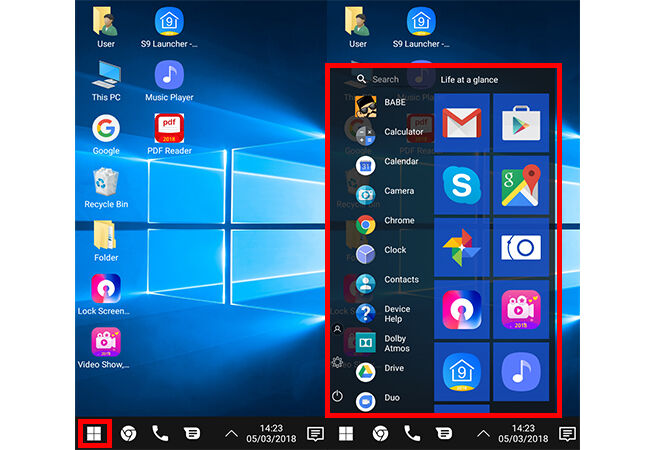This screenshot has width=650, height=450.
Task: Open Messages icon in right screenshot taskbar
Action: (444, 433)
